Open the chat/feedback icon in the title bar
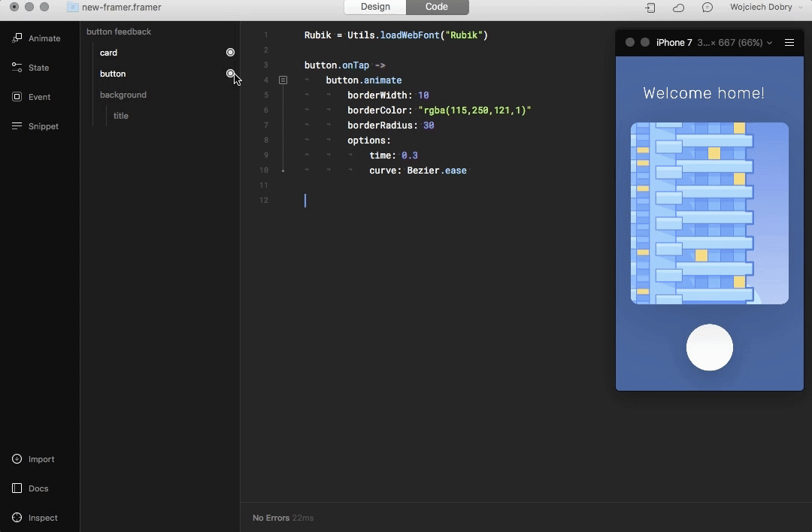 click(x=707, y=7)
